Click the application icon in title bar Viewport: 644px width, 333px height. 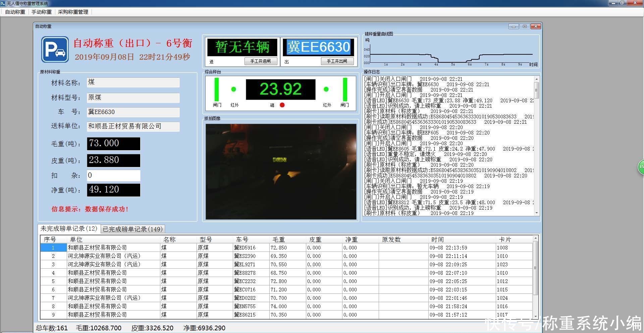click(x=3, y=3)
